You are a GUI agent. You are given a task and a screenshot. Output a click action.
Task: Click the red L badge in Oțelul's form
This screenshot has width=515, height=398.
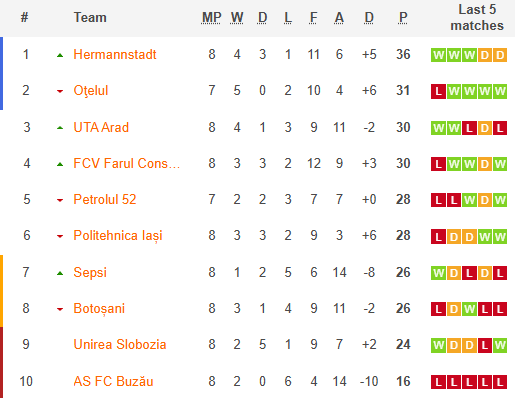coord(438,91)
